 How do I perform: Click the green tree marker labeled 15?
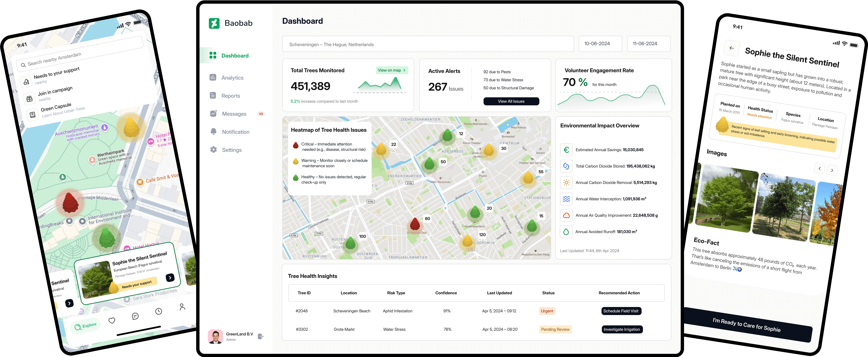pos(532,226)
